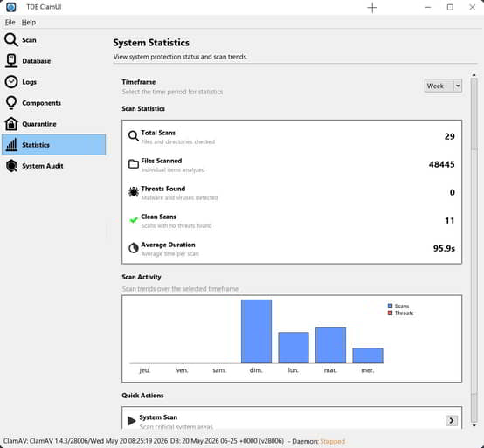Click the Threats Found value 0
This screenshot has width=484, height=448.
(x=453, y=192)
